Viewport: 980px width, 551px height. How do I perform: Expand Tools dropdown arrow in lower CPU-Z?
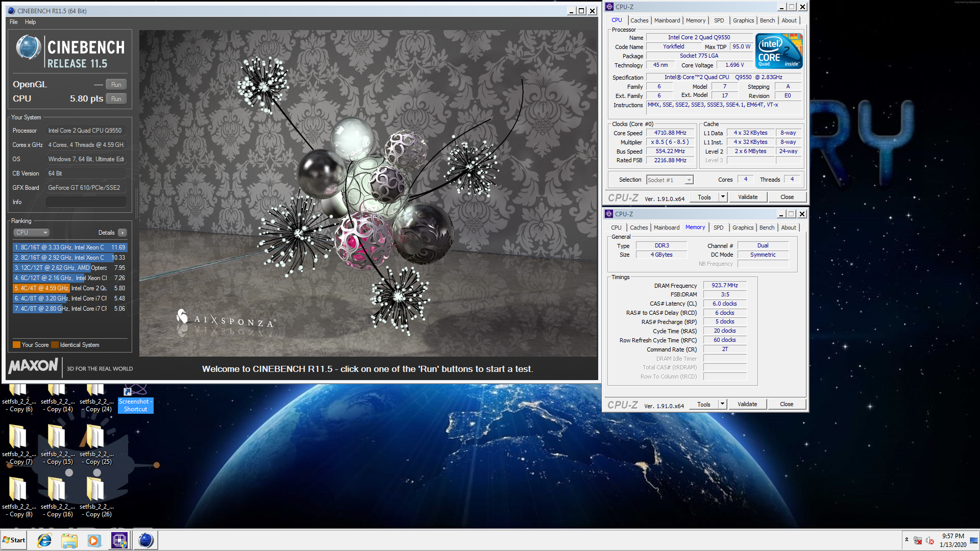tap(722, 405)
